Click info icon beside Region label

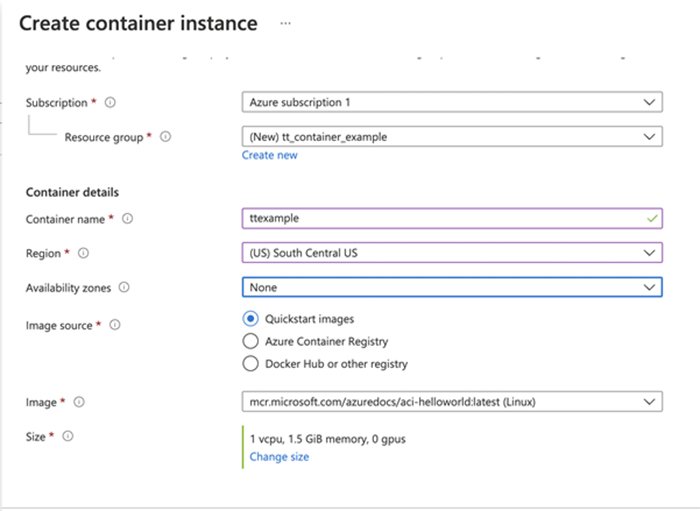(x=83, y=253)
